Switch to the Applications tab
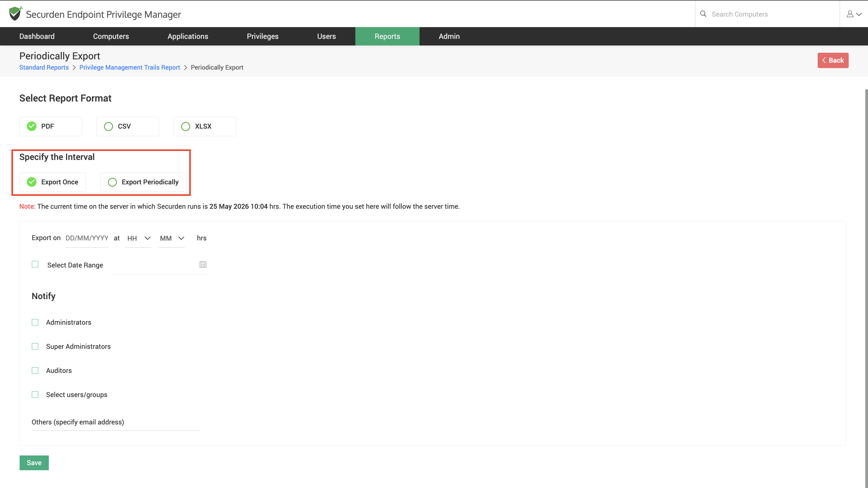This screenshot has height=488, width=868. click(x=188, y=36)
